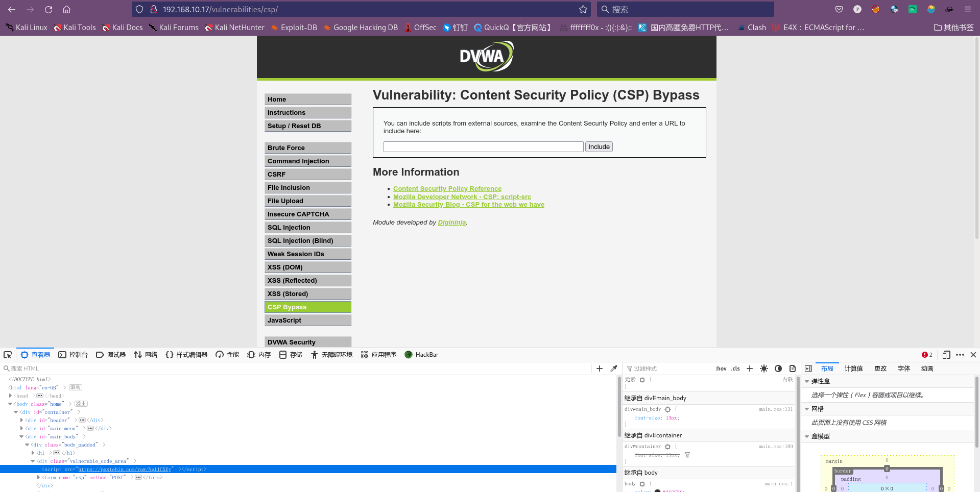Screen dimensions: 980x492
Task: Collapse the div body_padded tree node
Action: [x=27, y=445]
